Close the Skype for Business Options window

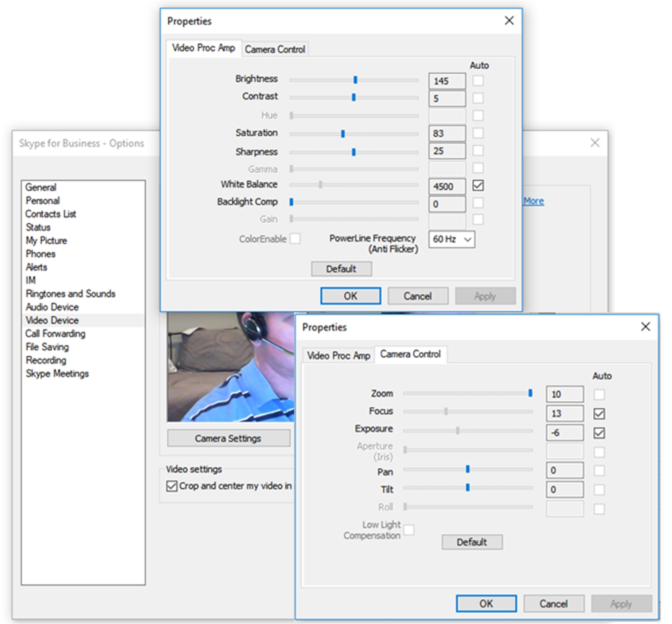click(595, 143)
